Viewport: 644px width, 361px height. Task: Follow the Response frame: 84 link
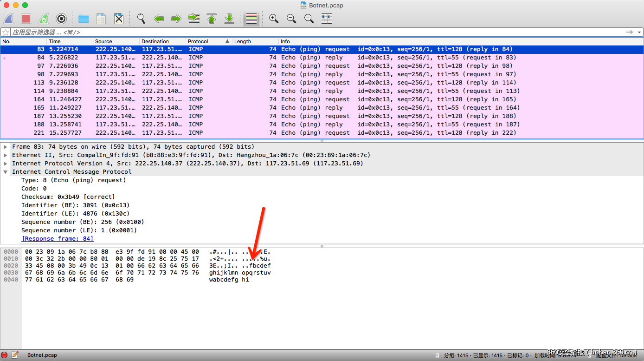pyautogui.click(x=58, y=239)
